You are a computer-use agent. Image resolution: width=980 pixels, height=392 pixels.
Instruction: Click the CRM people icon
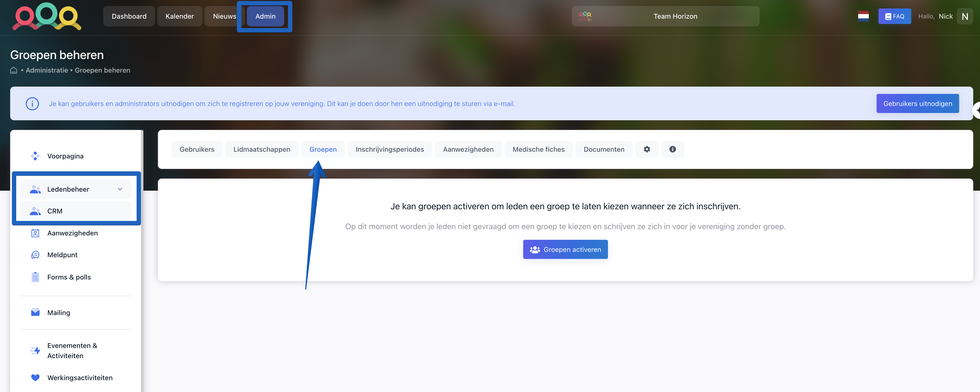coord(35,211)
